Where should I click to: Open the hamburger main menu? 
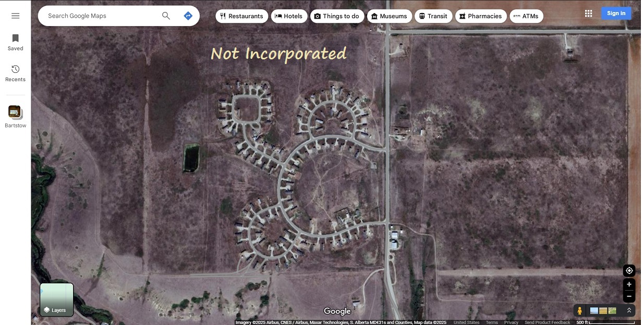16,16
